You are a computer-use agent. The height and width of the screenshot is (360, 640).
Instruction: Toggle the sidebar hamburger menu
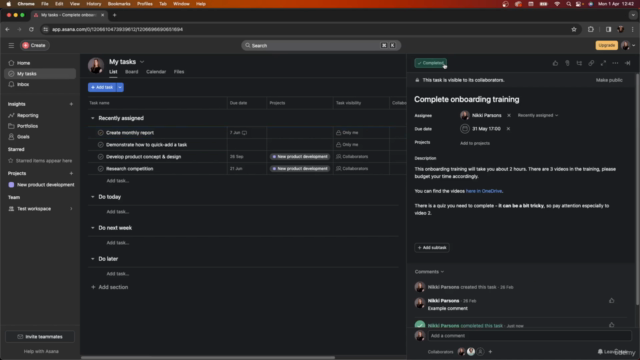(11, 45)
